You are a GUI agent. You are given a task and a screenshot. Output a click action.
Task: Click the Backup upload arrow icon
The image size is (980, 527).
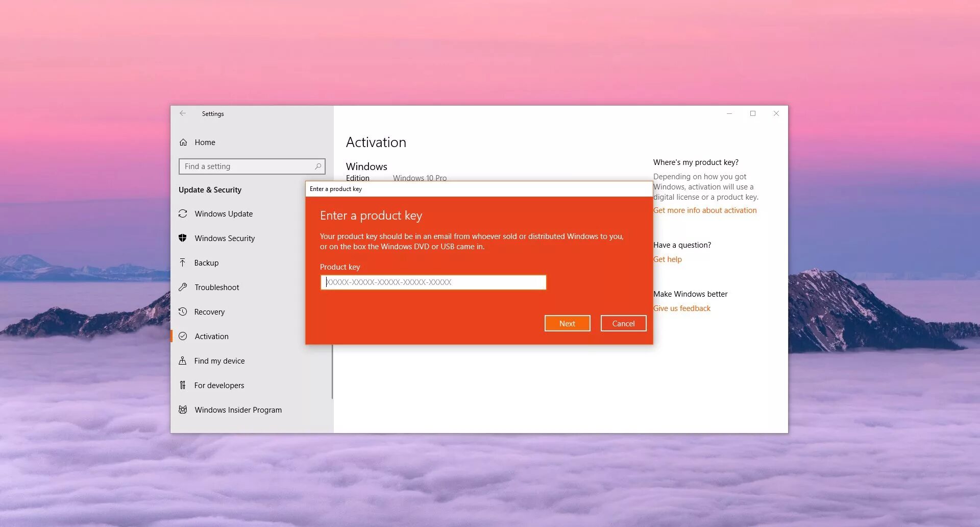183,263
